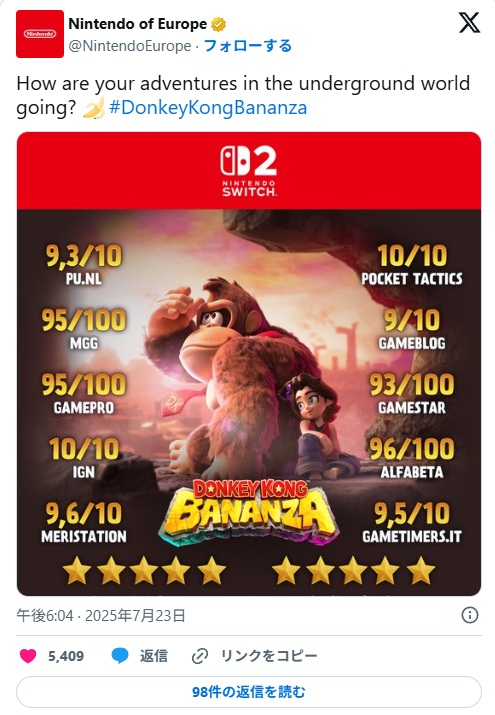Click the 返信 reply label
Image resolution: width=495 pixels, height=715 pixels.
(154, 656)
